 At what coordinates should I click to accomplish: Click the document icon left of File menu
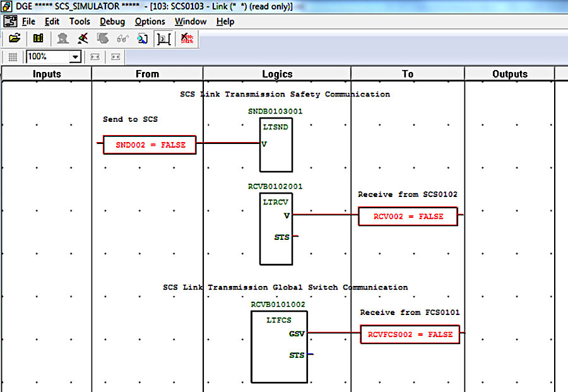[x=10, y=21]
